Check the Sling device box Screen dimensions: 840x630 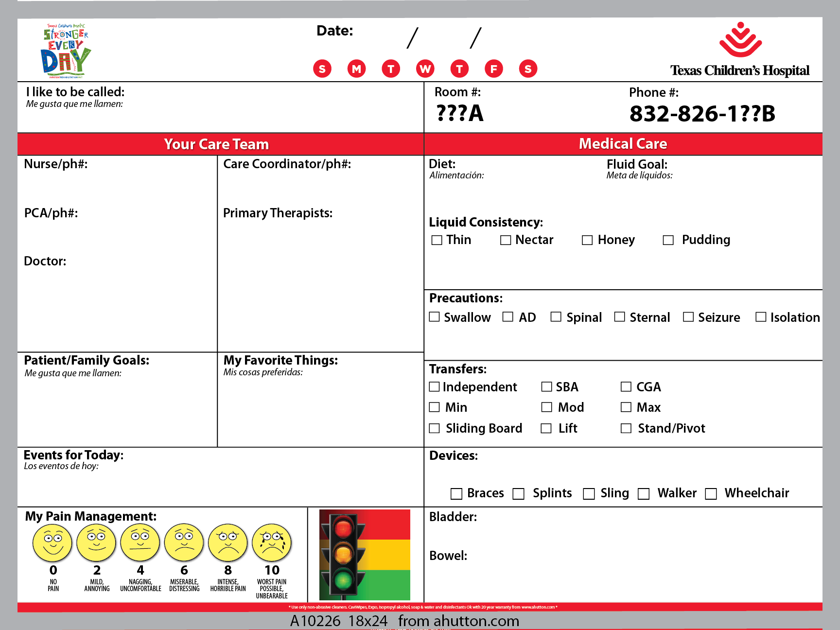tap(589, 494)
